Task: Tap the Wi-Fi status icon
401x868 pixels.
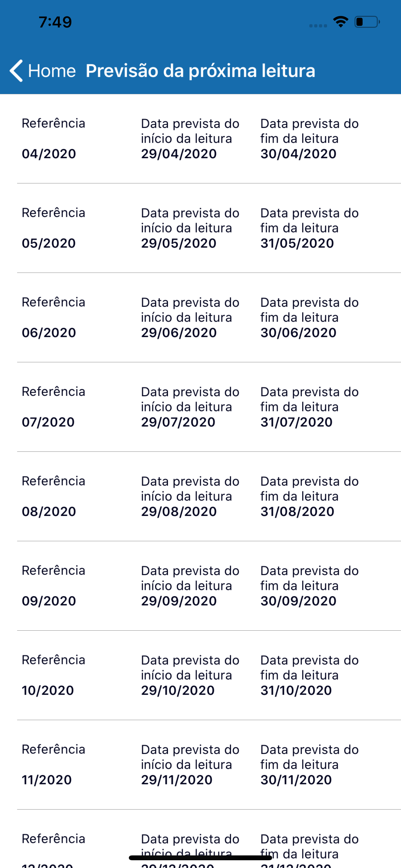Action: pos(341,22)
